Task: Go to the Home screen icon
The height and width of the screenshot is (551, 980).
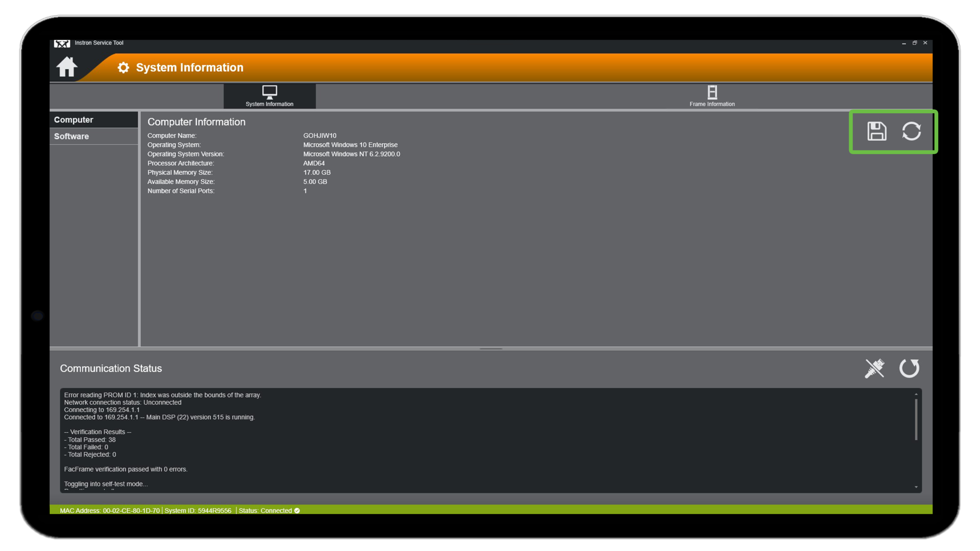Action: (67, 67)
